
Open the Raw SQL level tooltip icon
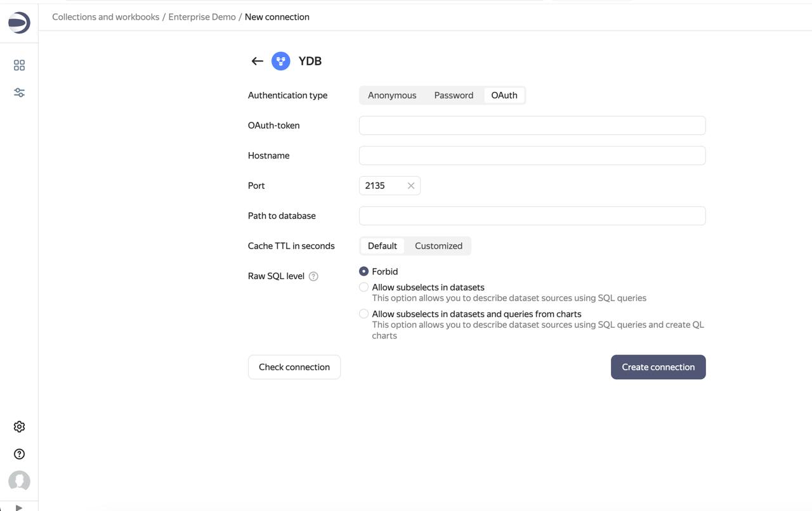315,276
